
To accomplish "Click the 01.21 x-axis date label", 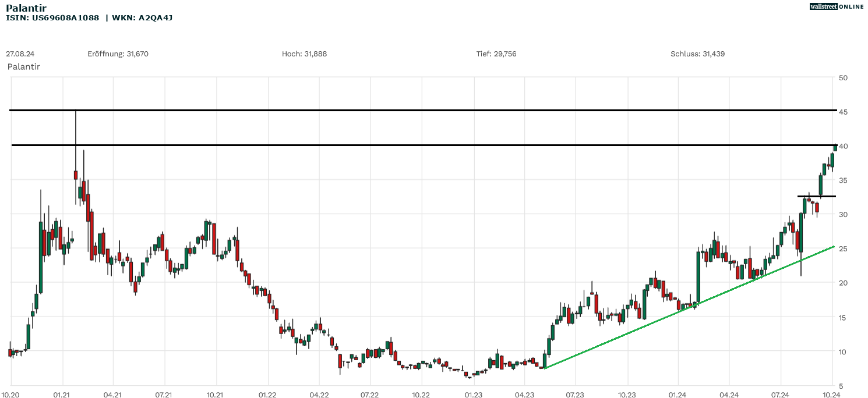I will (61, 394).
